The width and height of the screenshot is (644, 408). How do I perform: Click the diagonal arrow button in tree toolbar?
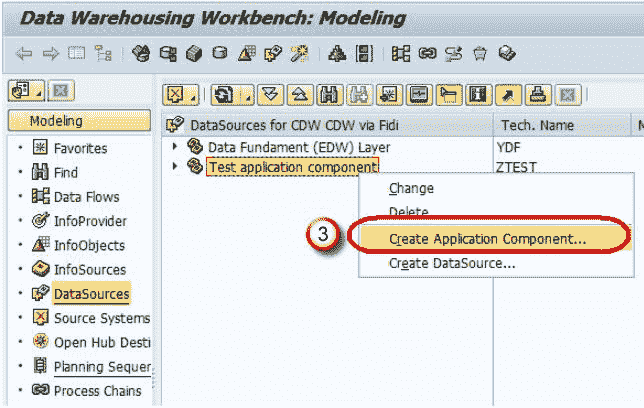508,95
